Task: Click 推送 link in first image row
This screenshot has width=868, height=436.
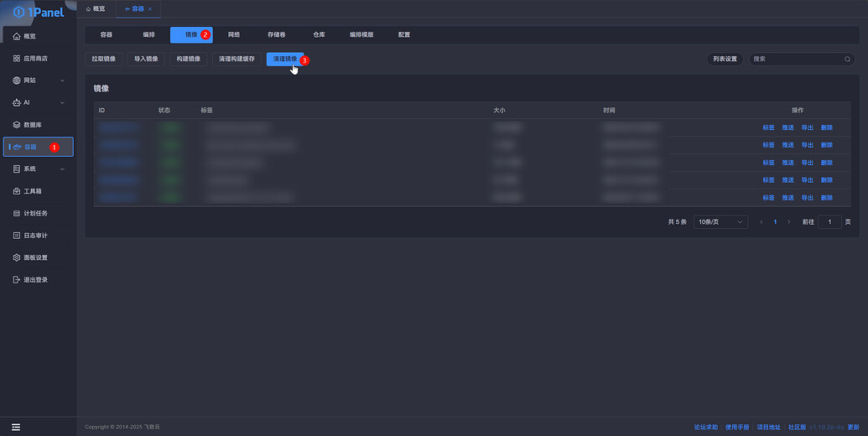Action: 787,127
